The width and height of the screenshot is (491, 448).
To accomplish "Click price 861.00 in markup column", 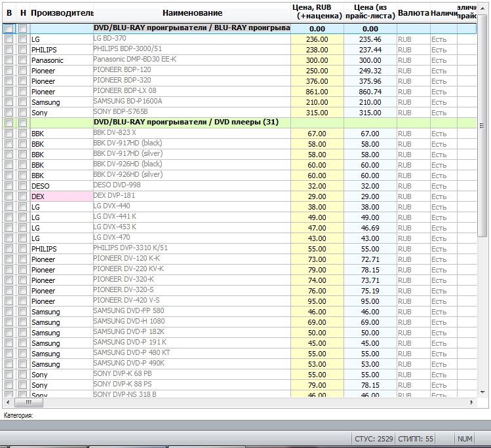I will [317, 92].
